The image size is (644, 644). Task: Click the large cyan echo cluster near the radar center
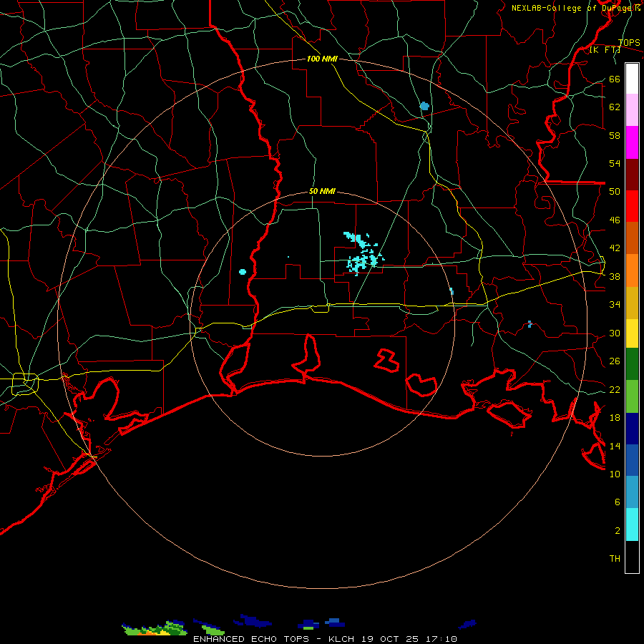[363, 253]
